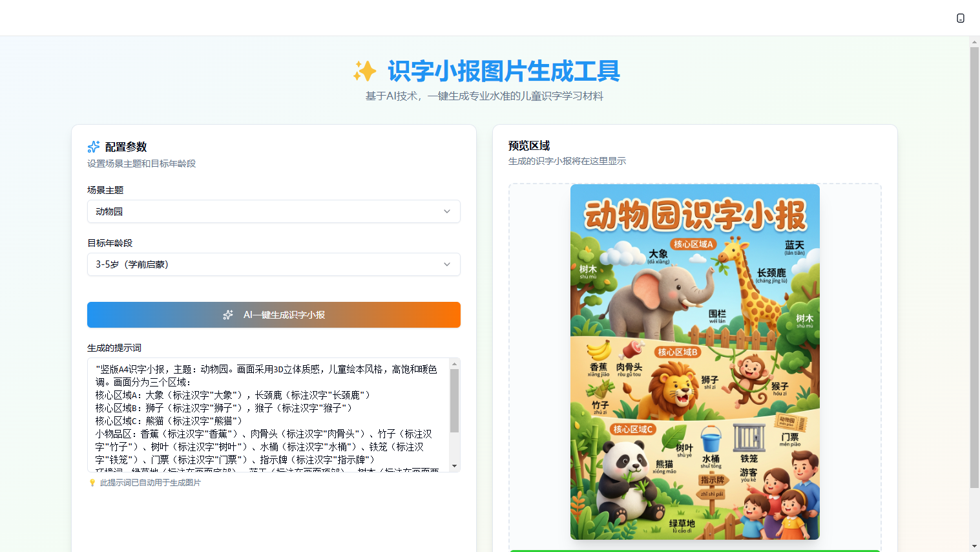Click the 预览区域 panel heading
The height and width of the screenshot is (552, 980).
coord(529,146)
